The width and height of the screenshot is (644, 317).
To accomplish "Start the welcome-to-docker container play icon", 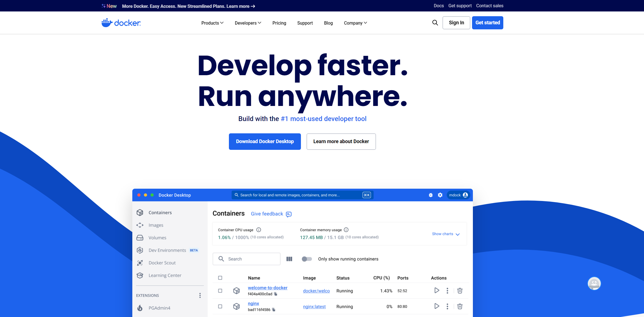I will 437,290.
